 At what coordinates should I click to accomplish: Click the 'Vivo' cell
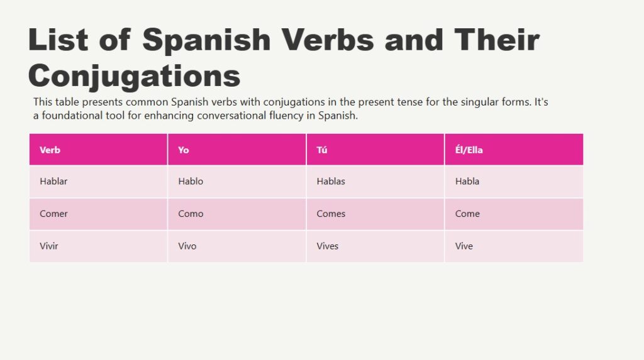(x=236, y=246)
